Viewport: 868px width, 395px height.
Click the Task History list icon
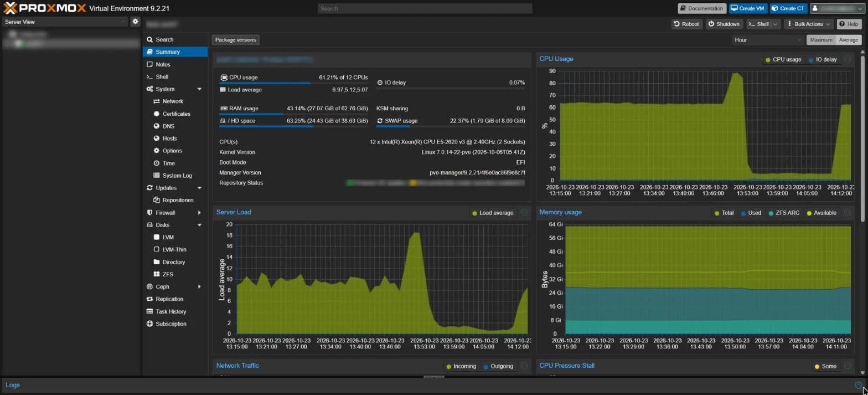pyautogui.click(x=149, y=311)
